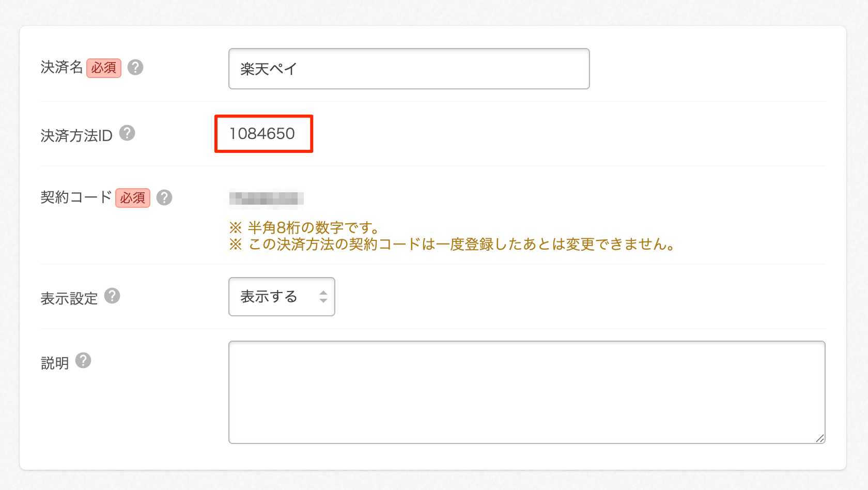Click the down arrow in the 表示設定 selector

coord(323,300)
